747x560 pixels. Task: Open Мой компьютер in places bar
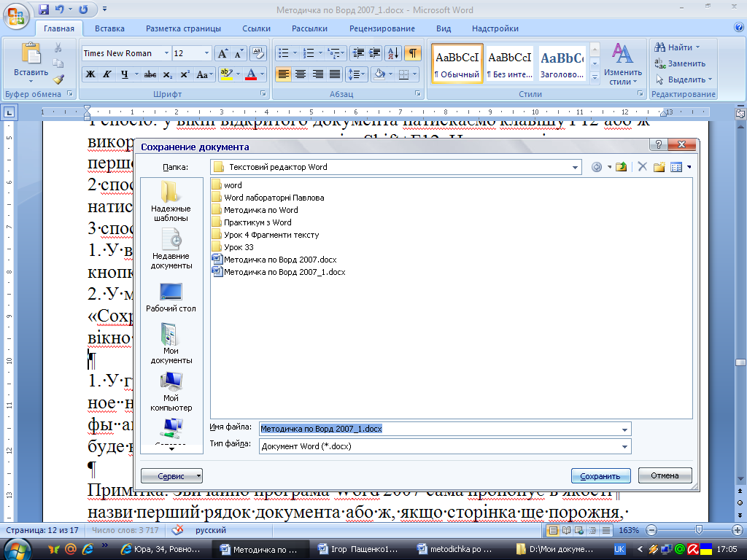(x=171, y=392)
